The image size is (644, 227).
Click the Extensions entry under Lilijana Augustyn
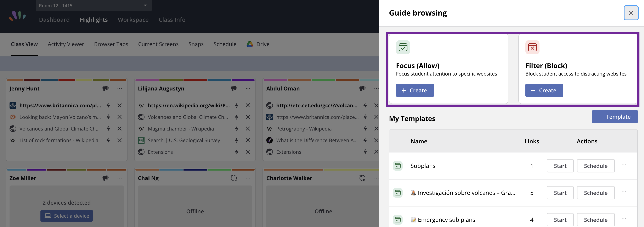click(160, 152)
